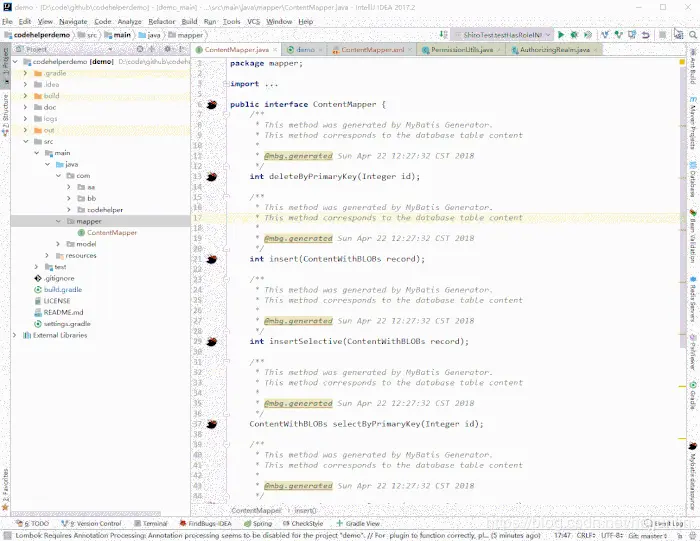This screenshot has width=700, height=541.
Task: Open the VCS menu
Action: point(254,21)
